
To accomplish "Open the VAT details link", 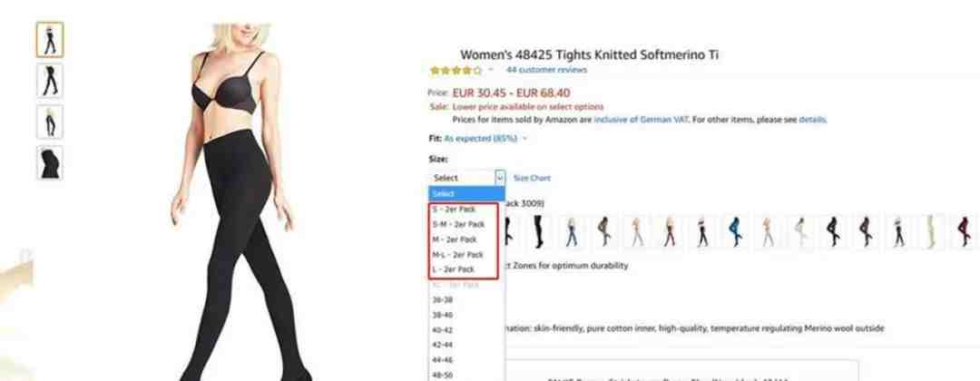I will point(812,120).
